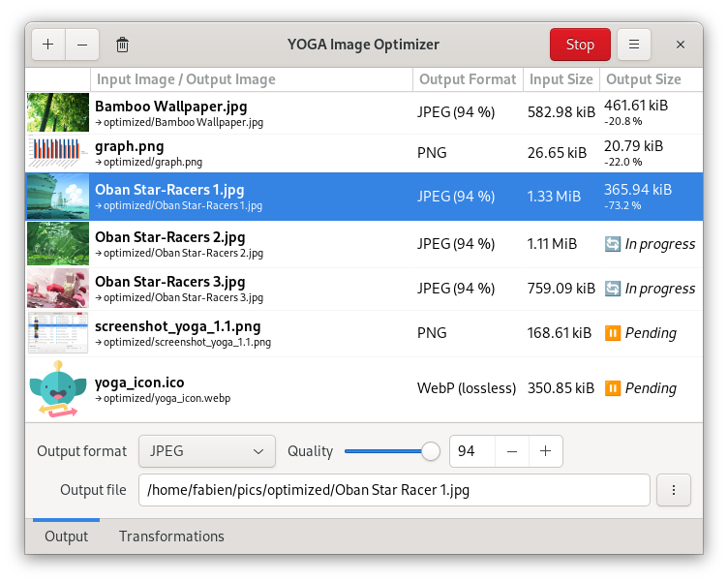Click the 26.65 kiB input size
Viewport: 728px width, 582px height.
(558, 153)
